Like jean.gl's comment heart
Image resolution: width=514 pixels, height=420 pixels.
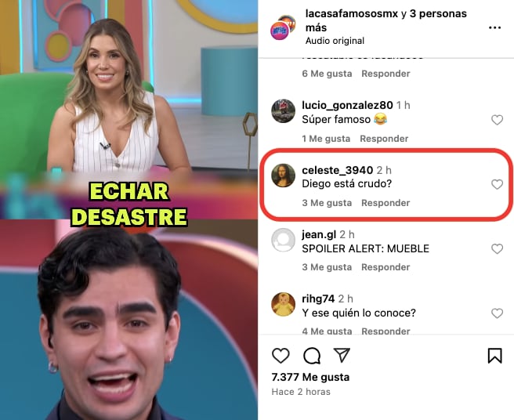tap(497, 249)
